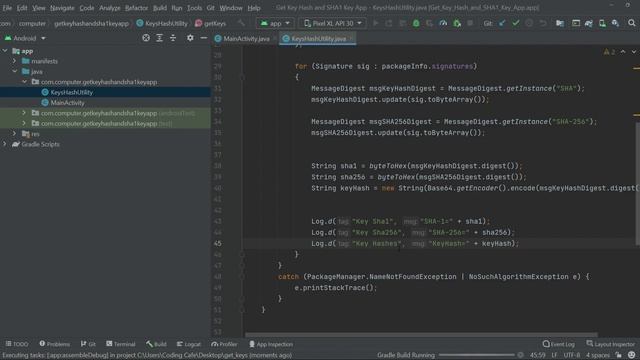Open the App Inspection tool window
The image size is (640, 360).
tap(271, 344)
